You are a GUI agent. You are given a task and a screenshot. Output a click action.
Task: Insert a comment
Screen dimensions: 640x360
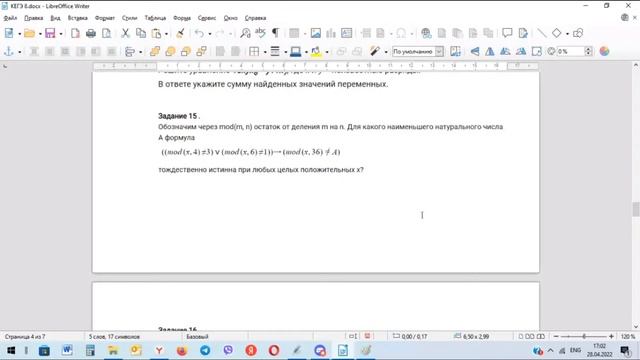coord(507,33)
